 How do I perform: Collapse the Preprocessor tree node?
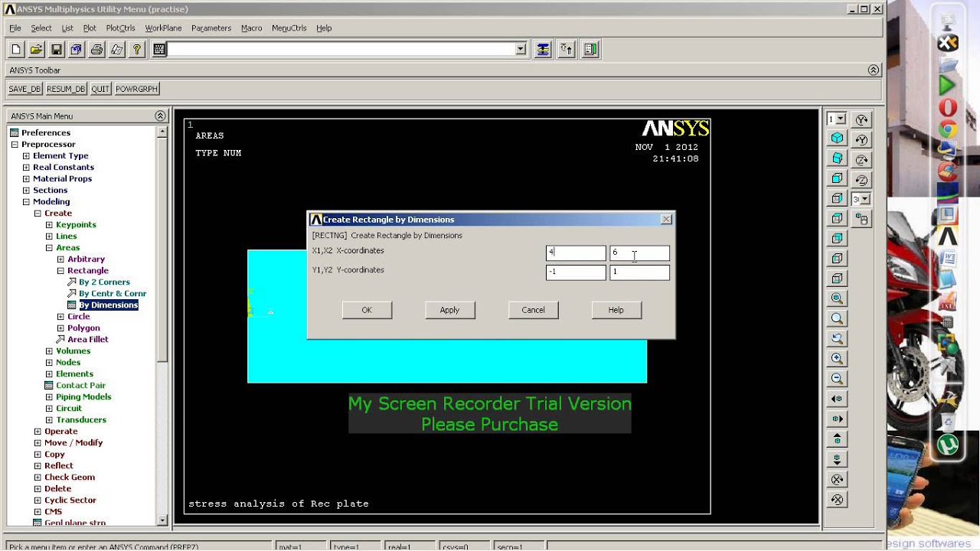point(15,144)
